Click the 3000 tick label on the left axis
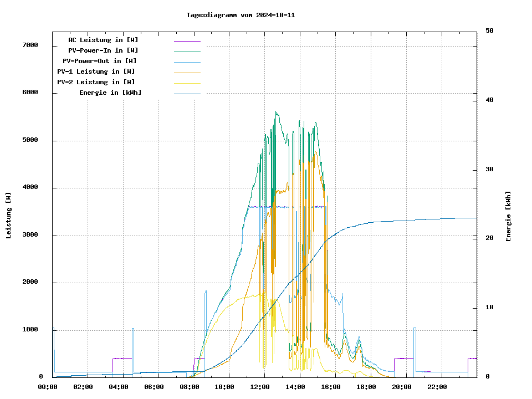 (30, 236)
